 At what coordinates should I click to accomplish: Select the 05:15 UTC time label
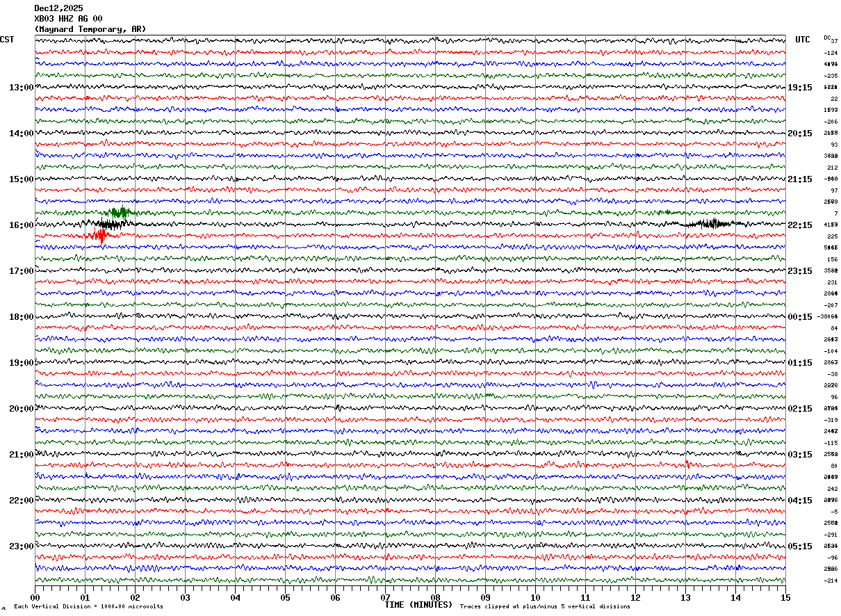pyautogui.click(x=799, y=546)
